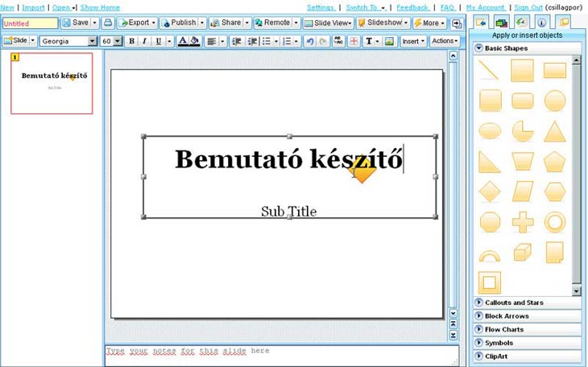This screenshot has height=367, width=588.
Task: Click the font color icon
Action: (x=183, y=41)
